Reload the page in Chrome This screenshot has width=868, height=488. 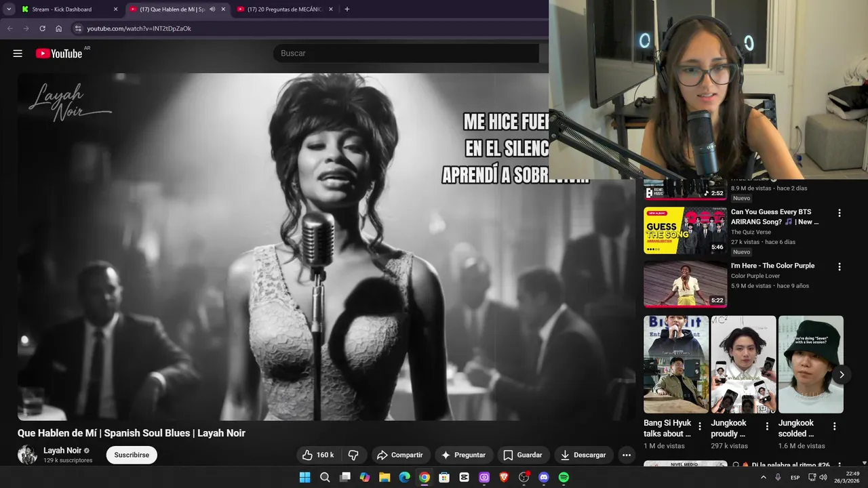42,28
